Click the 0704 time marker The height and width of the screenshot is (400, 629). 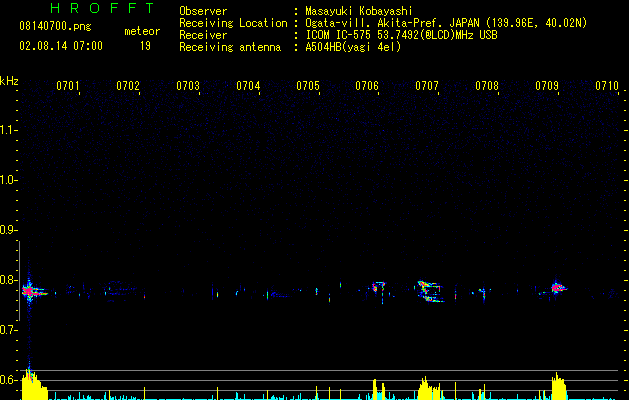pos(248,86)
